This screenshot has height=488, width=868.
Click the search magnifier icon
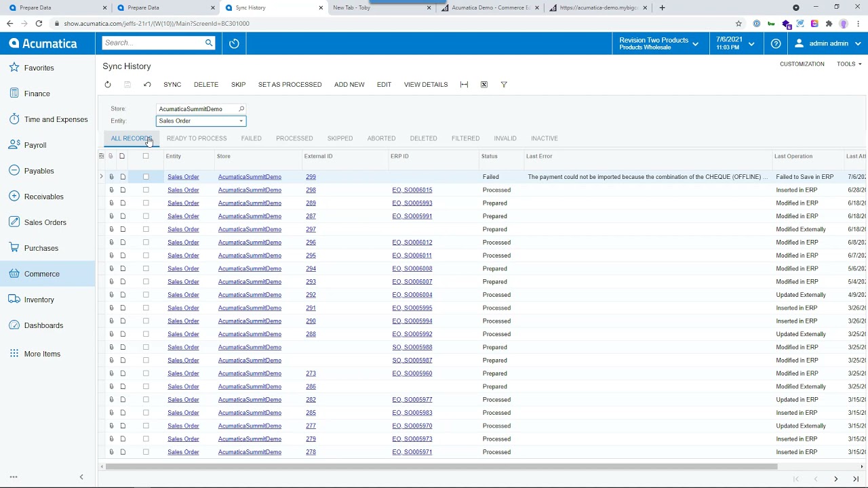tap(209, 43)
